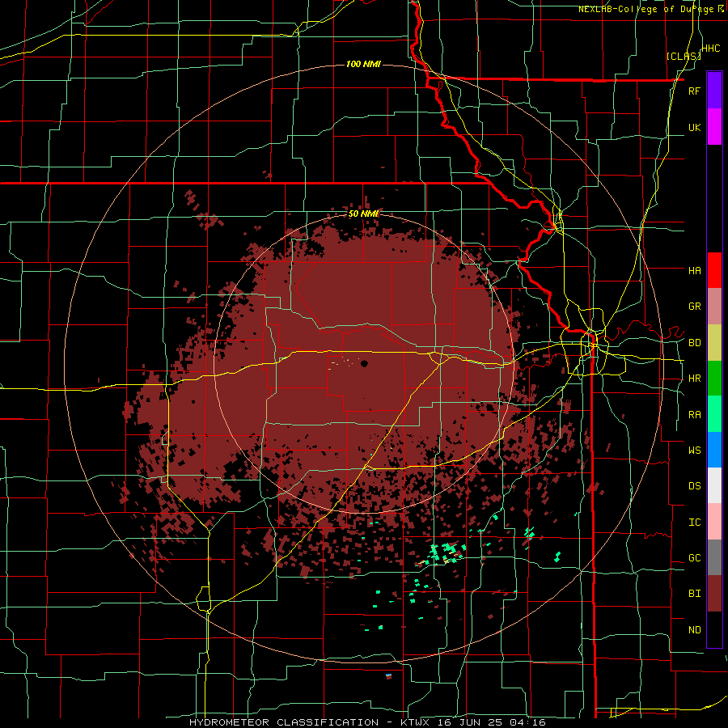Click the "RF" legend label

click(694, 91)
